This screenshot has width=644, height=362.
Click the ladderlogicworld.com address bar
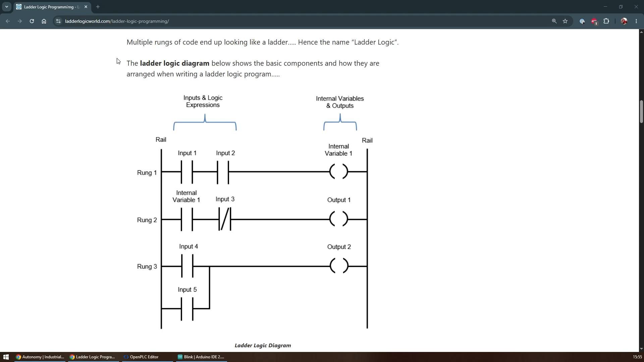302,21
